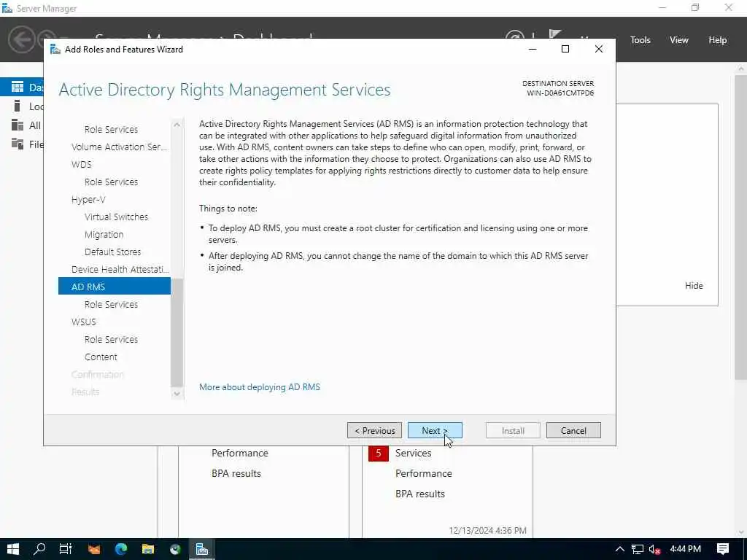The height and width of the screenshot is (560, 747).
Task: Cancel the Add Roles and Features Wizard
Action: coord(573,430)
